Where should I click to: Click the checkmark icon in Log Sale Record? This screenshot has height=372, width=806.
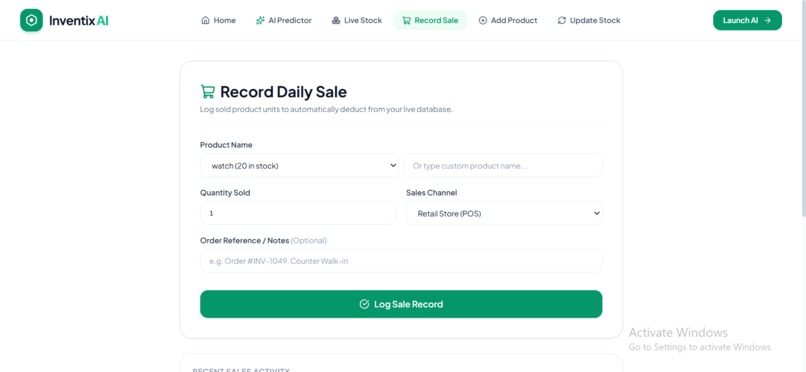(364, 304)
